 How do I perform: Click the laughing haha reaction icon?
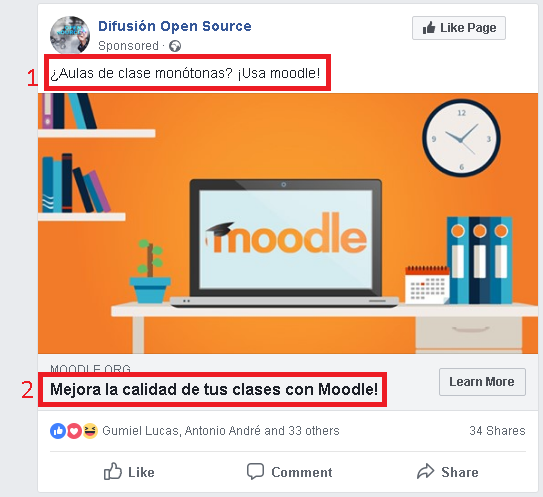point(90,431)
